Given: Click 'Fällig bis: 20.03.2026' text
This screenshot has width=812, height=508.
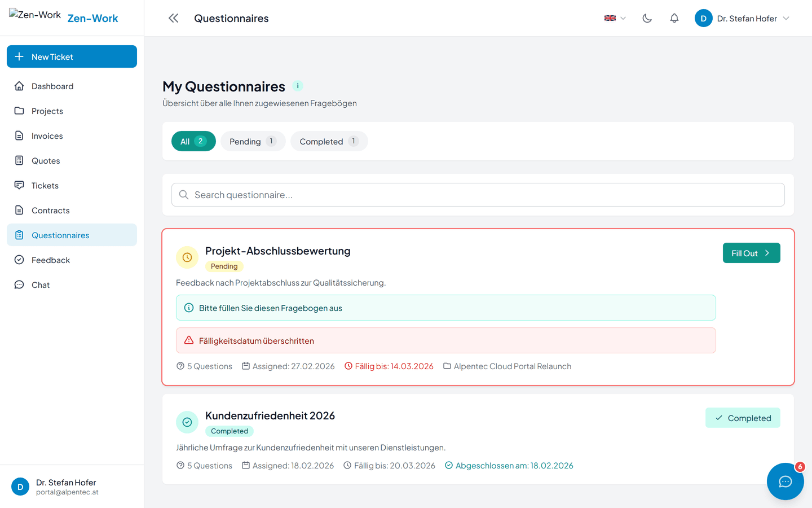Looking at the screenshot, I should point(389,466).
